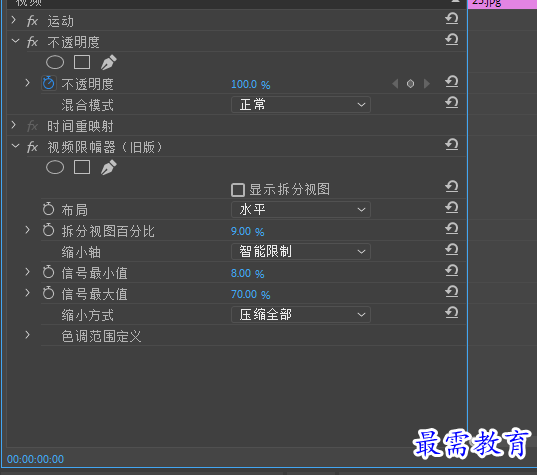This screenshot has width=537, height=475.
Task: Create 4-point rectangle mask under 不透明度
Action: pyautogui.click(x=82, y=62)
